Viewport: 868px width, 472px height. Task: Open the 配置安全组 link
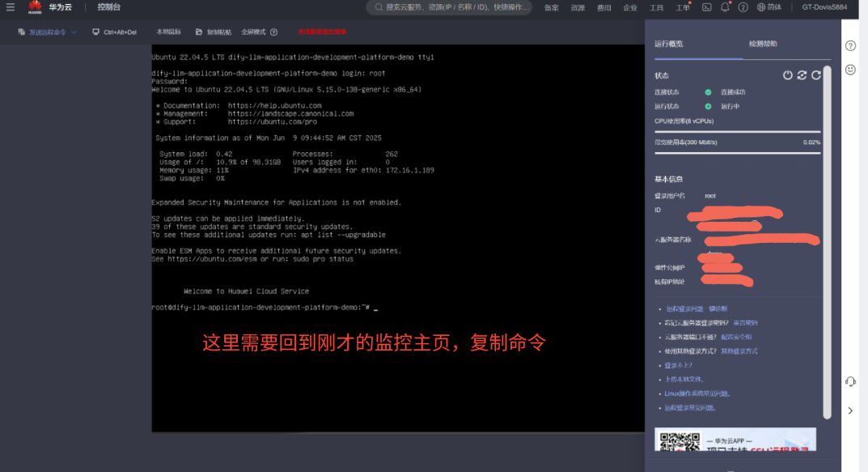(x=736, y=337)
